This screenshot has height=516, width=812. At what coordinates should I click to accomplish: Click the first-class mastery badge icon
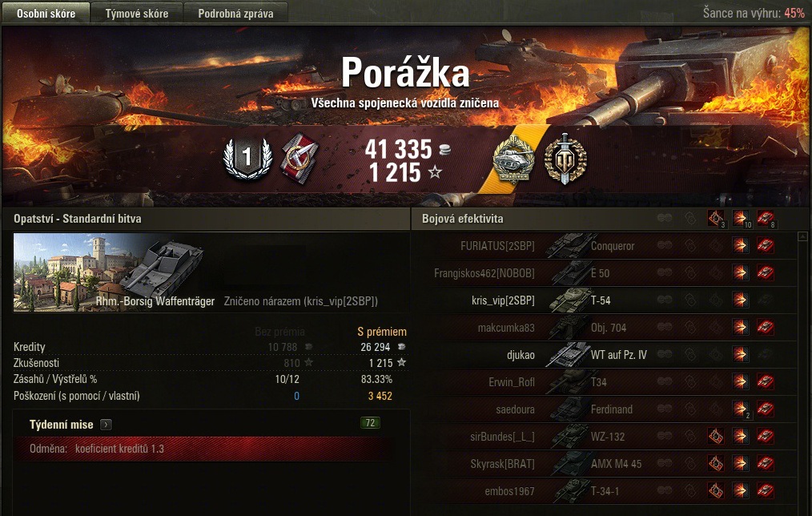click(x=247, y=158)
